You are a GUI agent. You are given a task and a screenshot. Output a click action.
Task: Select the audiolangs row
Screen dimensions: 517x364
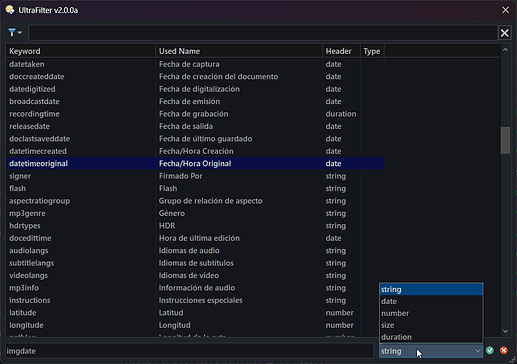point(195,251)
